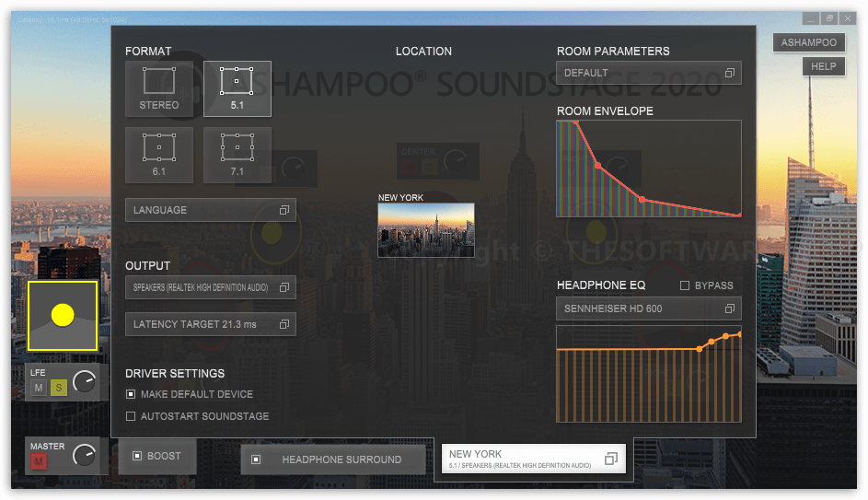The image size is (868, 500).
Task: Open the Help button
Action: point(824,66)
